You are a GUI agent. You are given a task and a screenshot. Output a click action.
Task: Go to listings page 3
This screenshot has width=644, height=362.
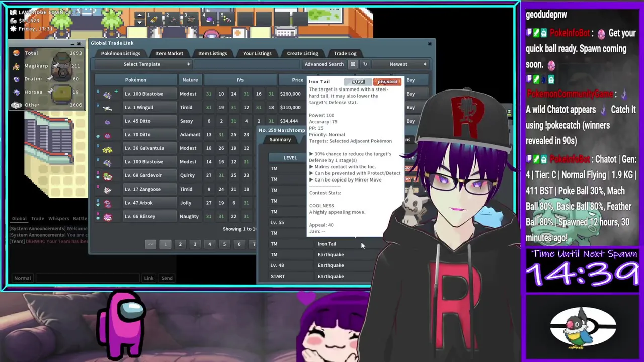coord(195,244)
